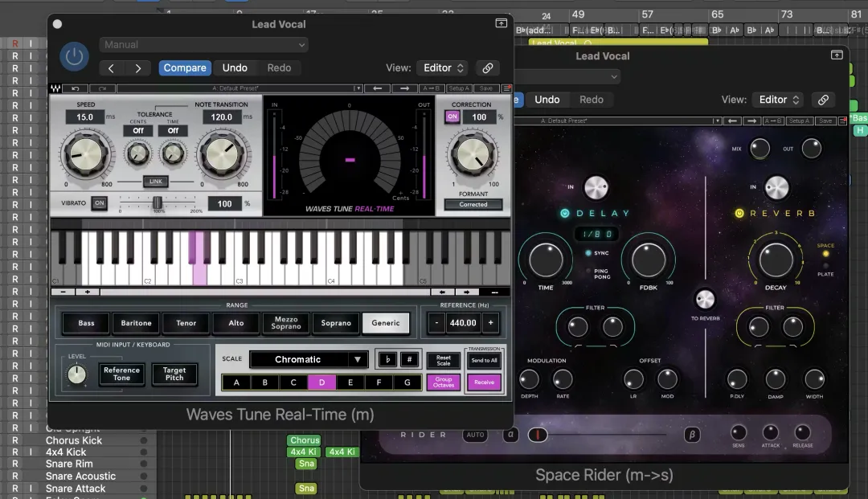The width and height of the screenshot is (868, 499).
Task: Click link icon in Space Rider header
Action: coord(823,100)
